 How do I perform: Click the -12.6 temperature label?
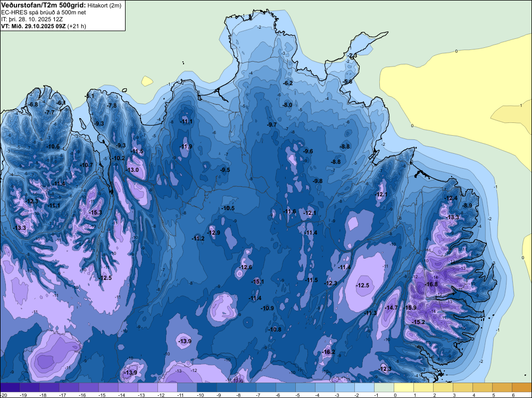[246, 267]
